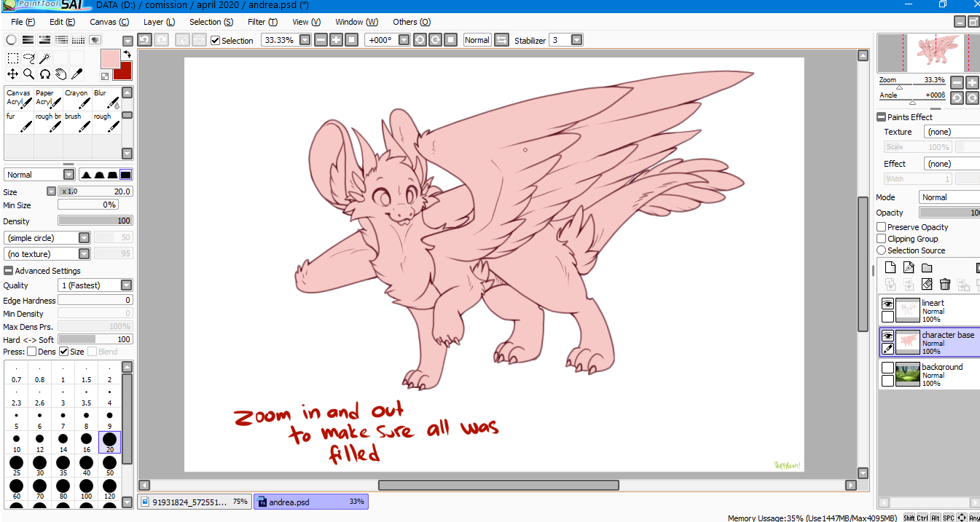The image size is (980, 522).
Task: Open the Stabilizer dropdown
Action: [x=577, y=40]
